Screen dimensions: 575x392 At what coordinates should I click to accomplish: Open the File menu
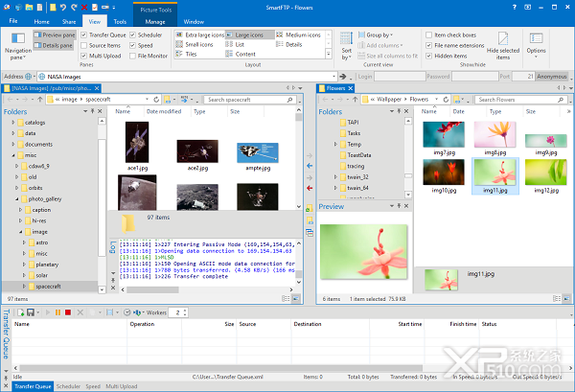(13, 21)
